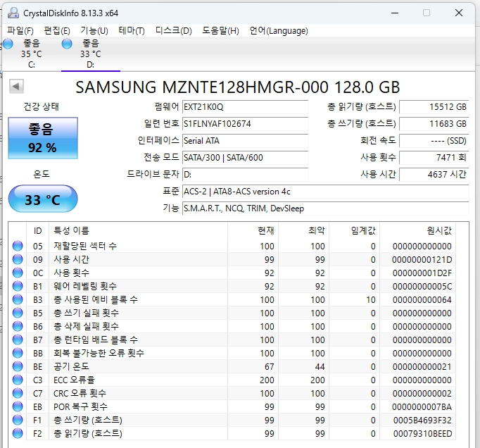Click raw value 0005B4693F32 in row F1
The image size is (480, 448).
[x=422, y=420]
